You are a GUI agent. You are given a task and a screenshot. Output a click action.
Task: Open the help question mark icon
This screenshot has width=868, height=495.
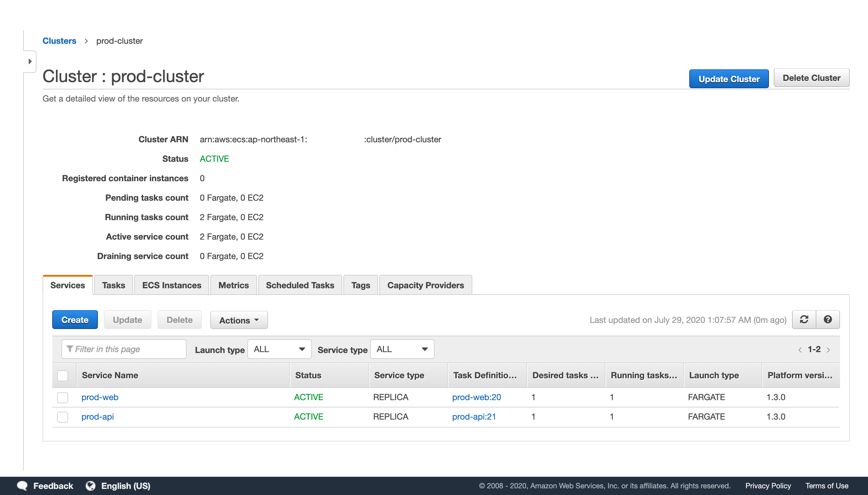(x=828, y=320)
